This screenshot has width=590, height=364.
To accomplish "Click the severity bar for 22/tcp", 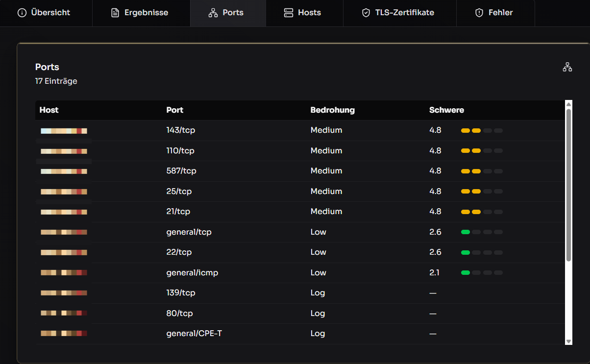I will tap(482, 252).
